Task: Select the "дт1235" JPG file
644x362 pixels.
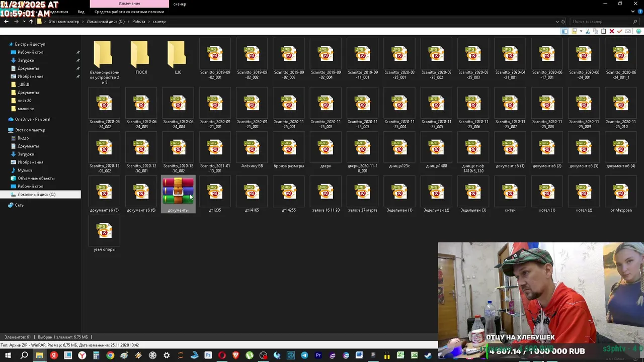Action: coord(215,194)
